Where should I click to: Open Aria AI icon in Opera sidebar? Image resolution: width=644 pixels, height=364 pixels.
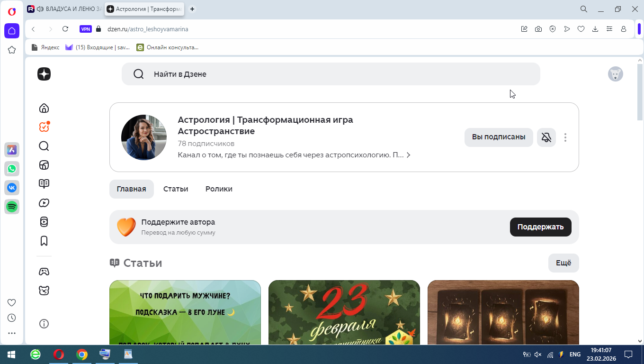pos(12,150)
